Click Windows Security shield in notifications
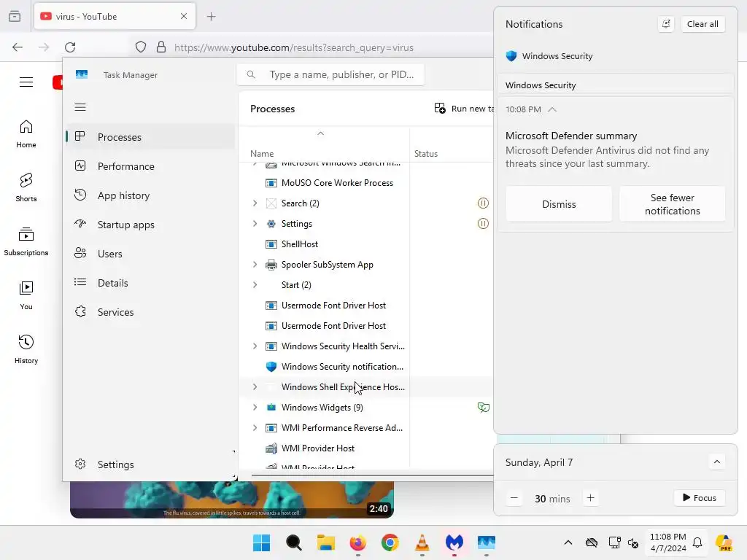The width and height of the screenshot is (747, 560). (511, 56)
